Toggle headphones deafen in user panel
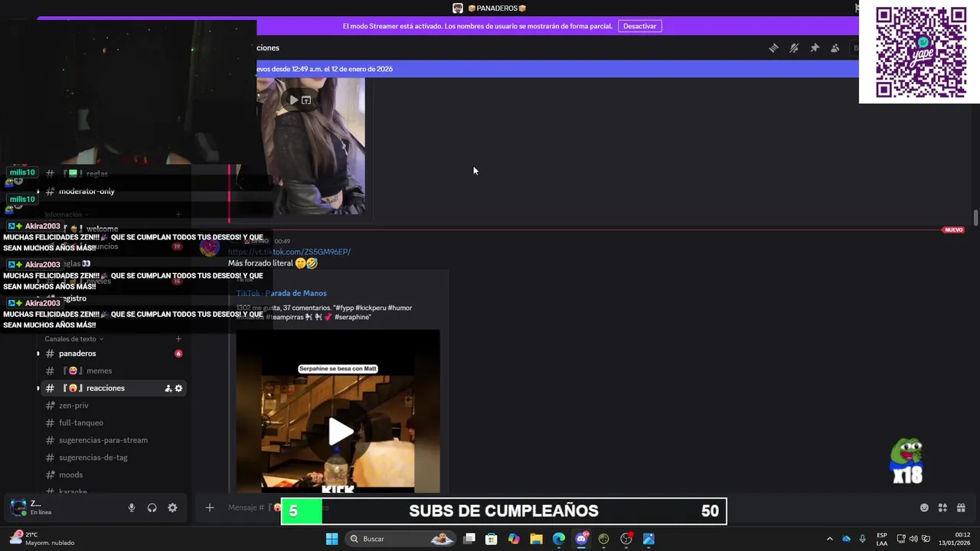This screenshot has width=980, height=551. point(152,507)
